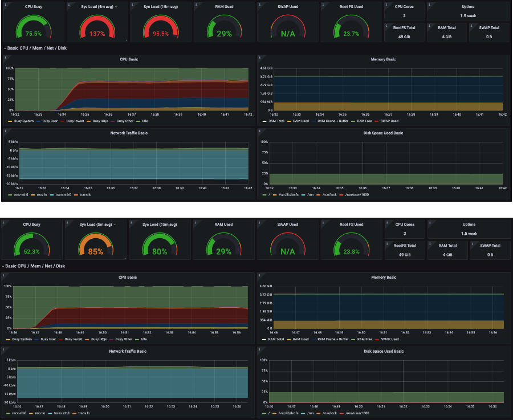513x420 pixels.
Task: Collapse Basic CPU / Mem / Net / Disk row below 52.3% gauge
Action: (34, 266)
